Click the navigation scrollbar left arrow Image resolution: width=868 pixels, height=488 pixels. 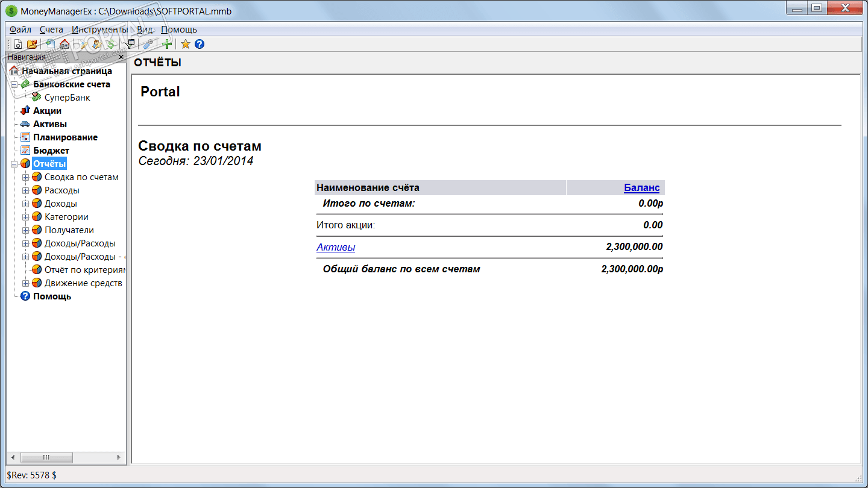[13, 458]
